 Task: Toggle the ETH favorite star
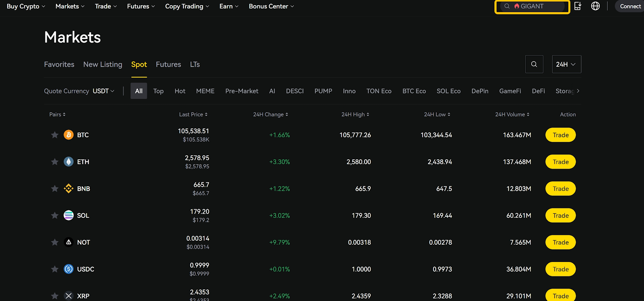pyautogui.click(x=55, y=162)
